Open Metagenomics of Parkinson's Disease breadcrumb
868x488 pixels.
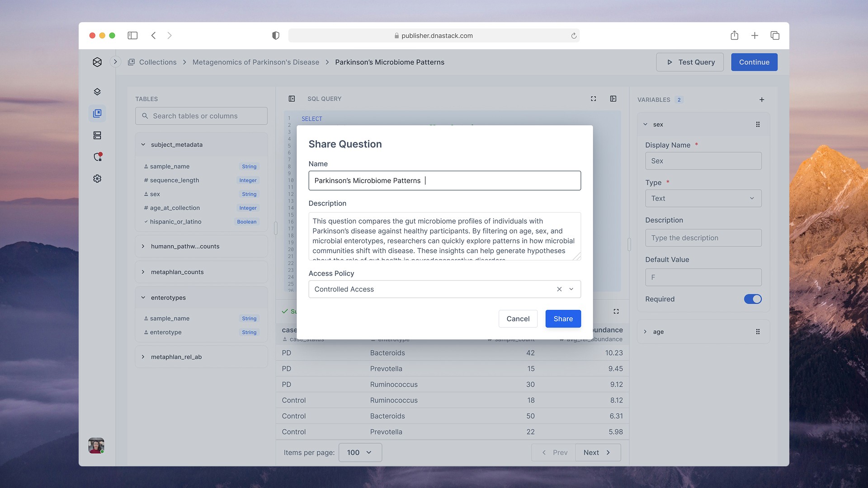tap(256, 62)
